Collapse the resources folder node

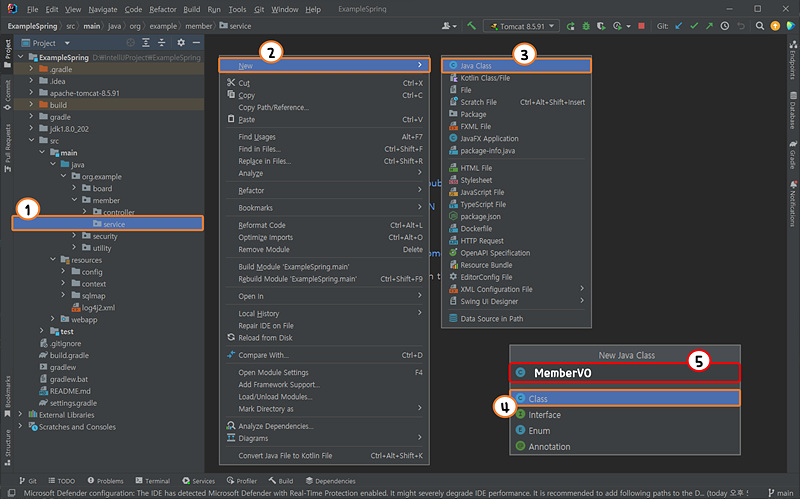(x=53, y=260)
